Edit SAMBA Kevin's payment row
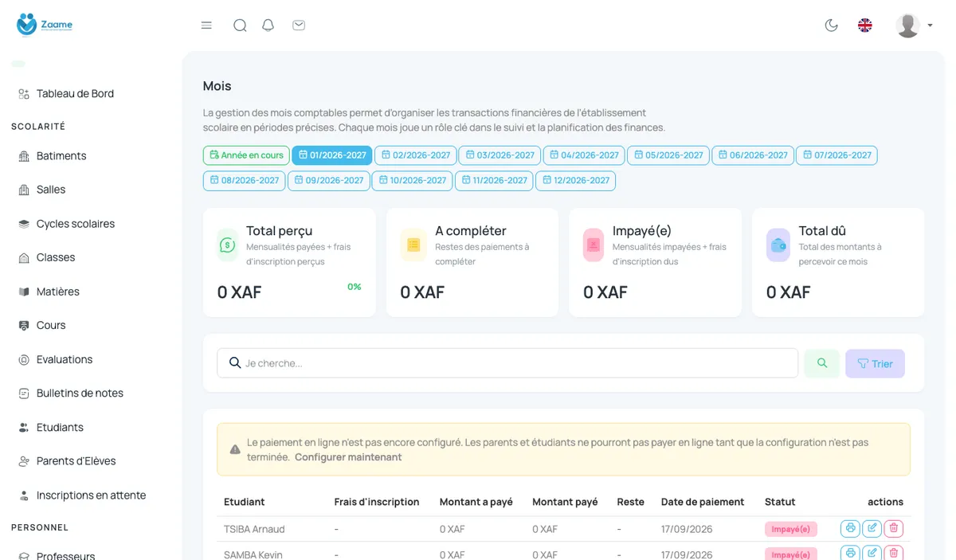Screen dimensions: 956x560 (872, 553)
